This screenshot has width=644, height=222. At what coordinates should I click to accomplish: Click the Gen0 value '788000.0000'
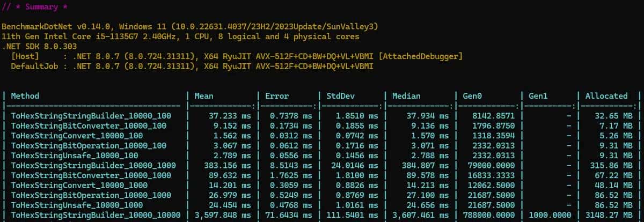[489, 215]
